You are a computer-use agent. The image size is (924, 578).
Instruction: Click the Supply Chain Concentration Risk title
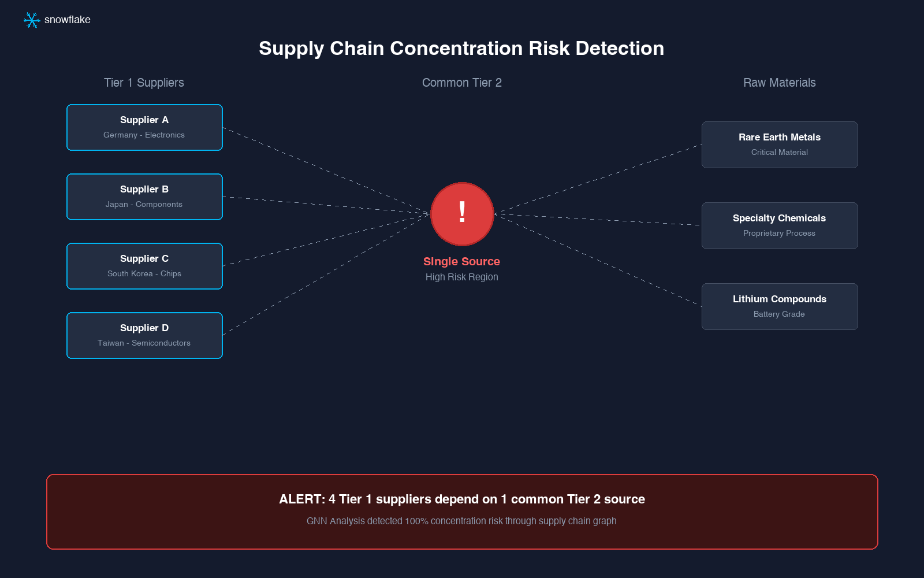461,49
